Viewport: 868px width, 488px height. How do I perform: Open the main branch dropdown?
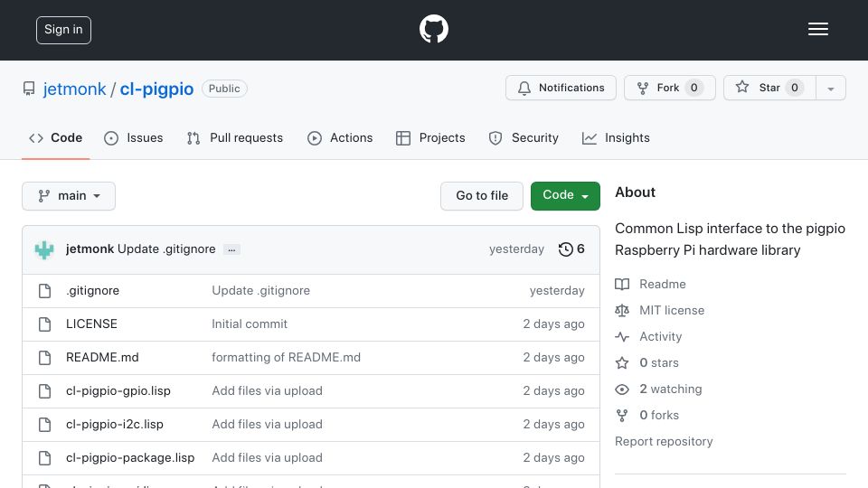pos(69,196)
